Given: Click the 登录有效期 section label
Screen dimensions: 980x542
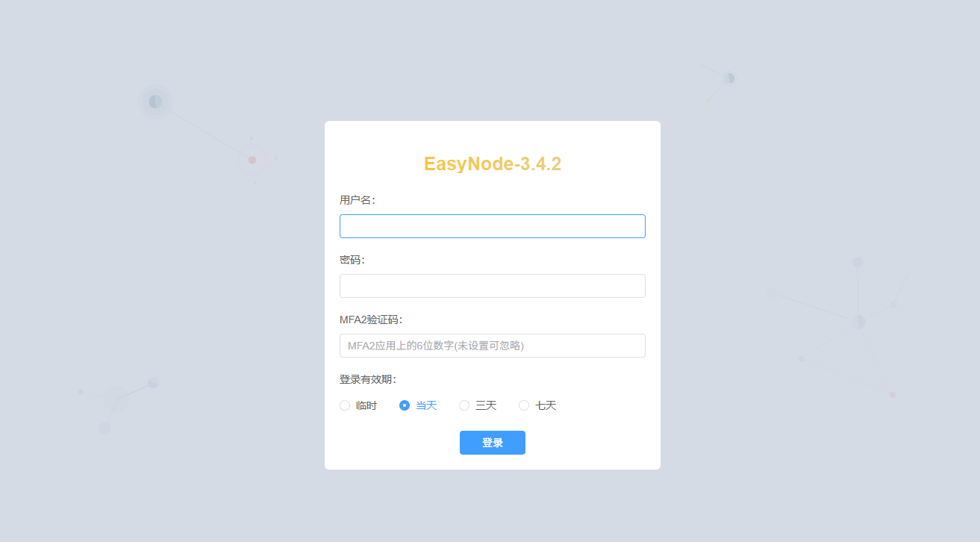Looking at the screenshot, I should coord(369,379).
